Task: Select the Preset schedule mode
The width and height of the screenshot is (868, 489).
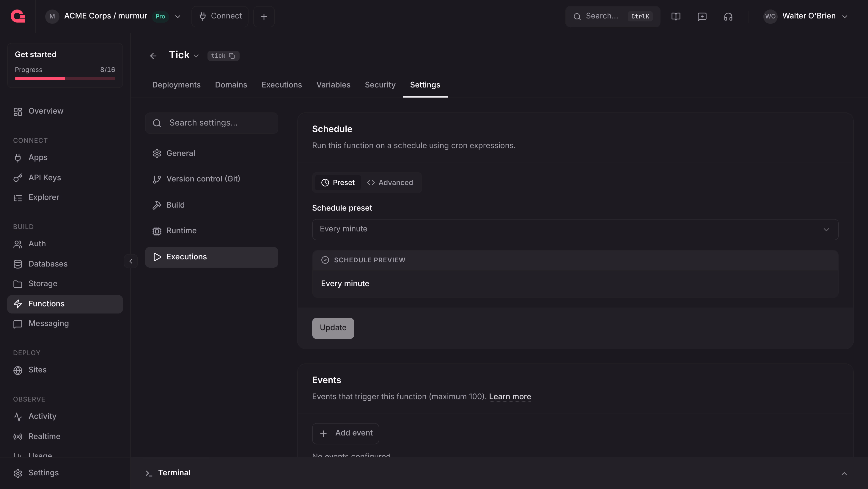Action: 338,182
